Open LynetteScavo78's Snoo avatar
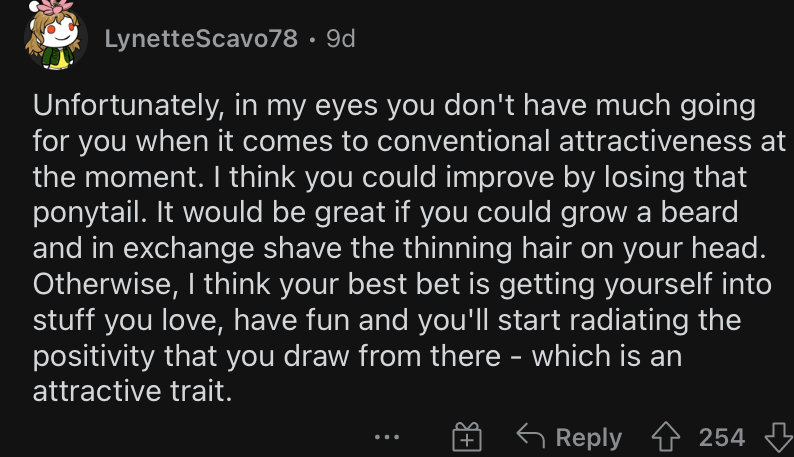This screenshot has width=794, height=457. [x=55, y=36]
